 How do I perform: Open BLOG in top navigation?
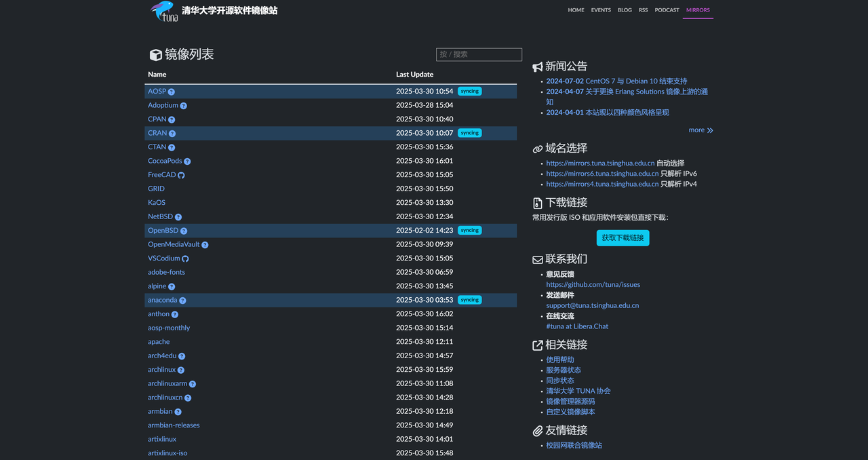pyautogui.click(x=625, y=10)
